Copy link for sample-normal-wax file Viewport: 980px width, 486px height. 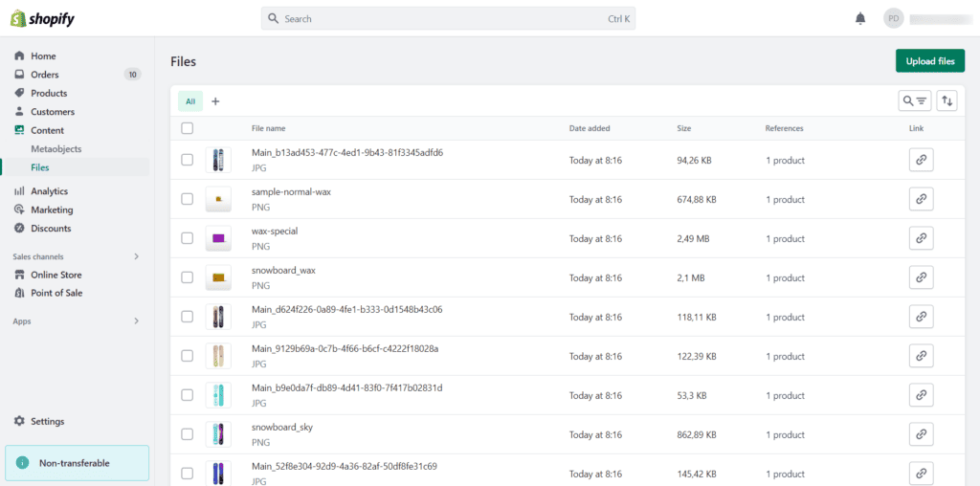point(921,199)
